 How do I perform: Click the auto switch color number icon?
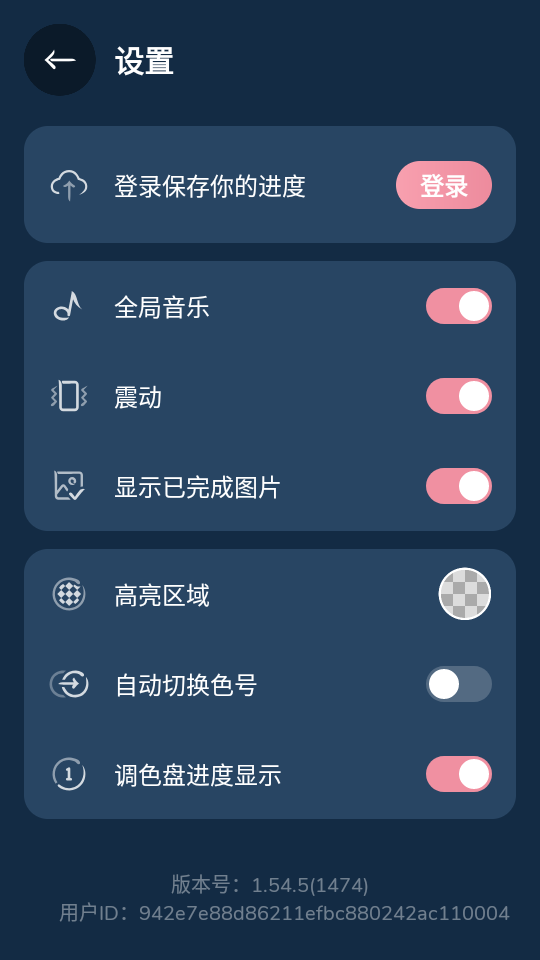pyautogui.click(x=69, y=684)
